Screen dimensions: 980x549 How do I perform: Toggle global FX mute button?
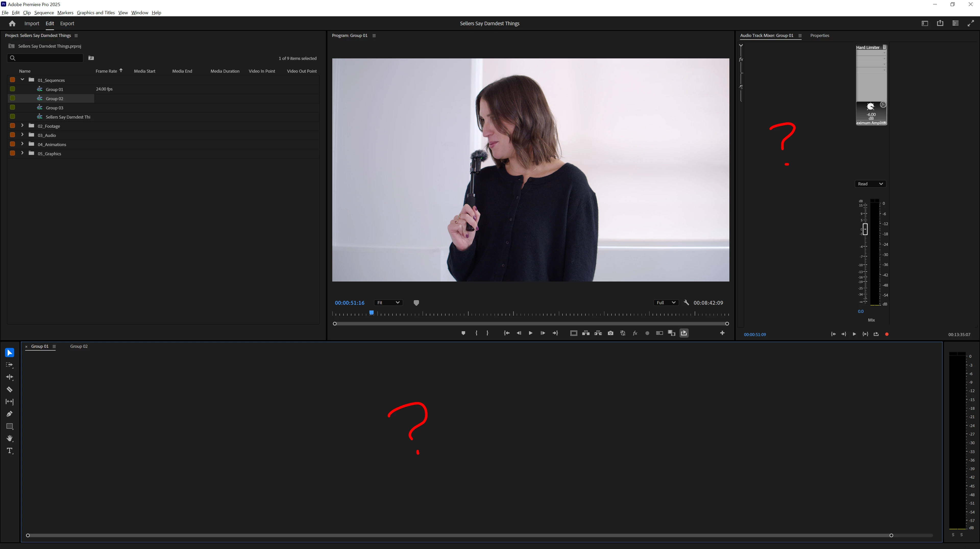point(635,333)
